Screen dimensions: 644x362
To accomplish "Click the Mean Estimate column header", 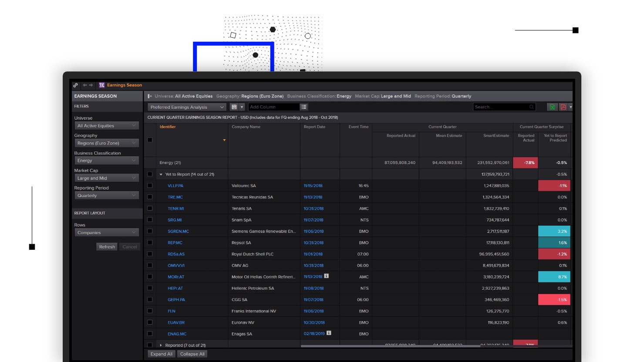I will coord(449,136).
